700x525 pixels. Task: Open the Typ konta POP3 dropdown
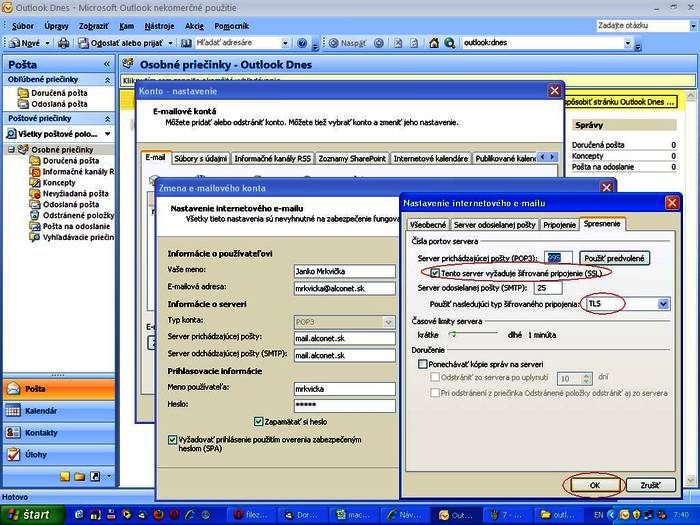coord(388,322)
